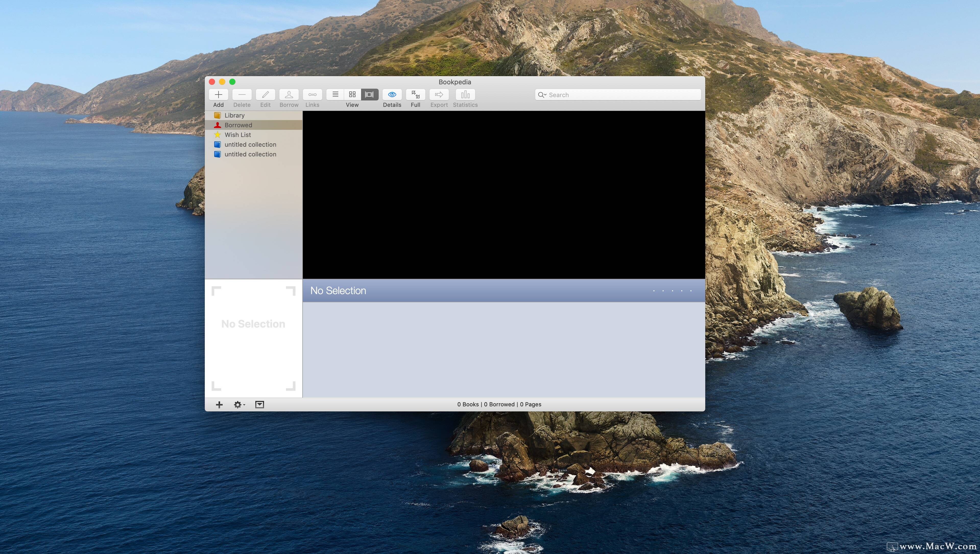This screenshot has width=980, height=554.
Task: Switch to grid view mode
Action: [x=352, y=95]
